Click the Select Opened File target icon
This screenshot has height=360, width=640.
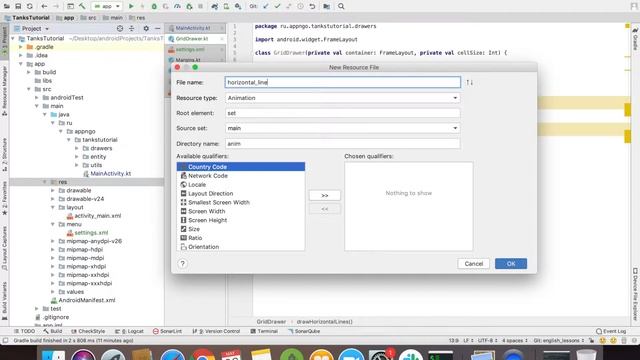[120, 29]
